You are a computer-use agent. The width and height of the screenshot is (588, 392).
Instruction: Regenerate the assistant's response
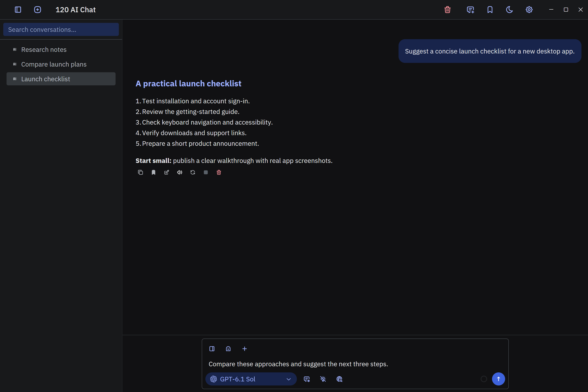point(193,173)
